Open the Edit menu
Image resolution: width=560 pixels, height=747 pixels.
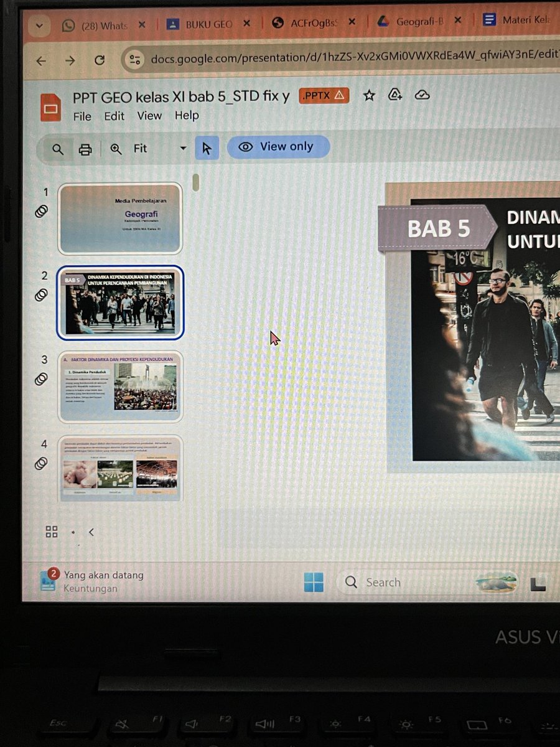coord(114,116)
